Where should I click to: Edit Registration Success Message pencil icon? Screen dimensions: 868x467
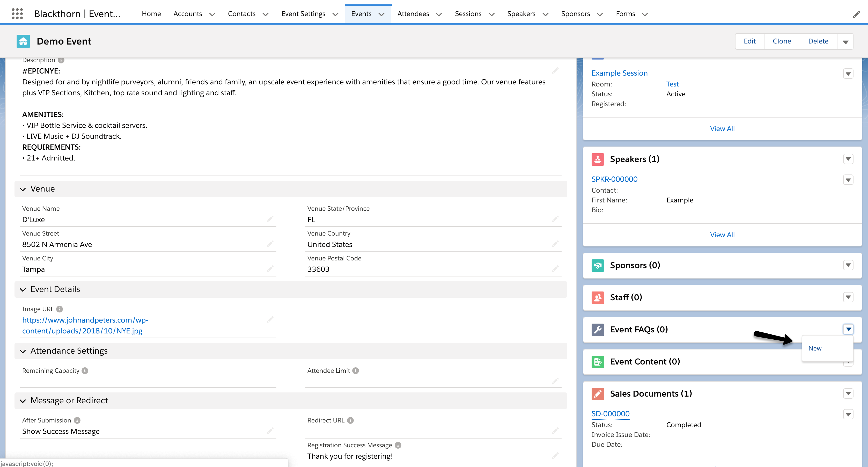(555, 456)
